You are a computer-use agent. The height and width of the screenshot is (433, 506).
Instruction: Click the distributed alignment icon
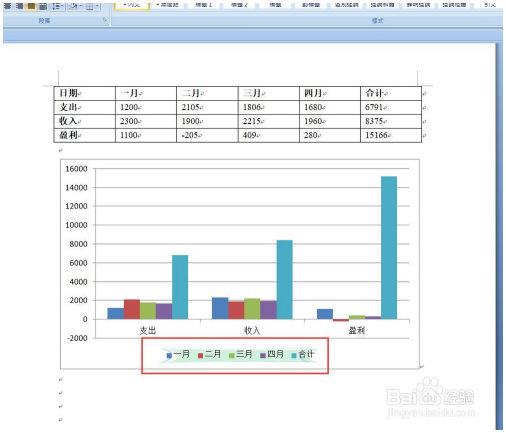click(x=43, y=6)
